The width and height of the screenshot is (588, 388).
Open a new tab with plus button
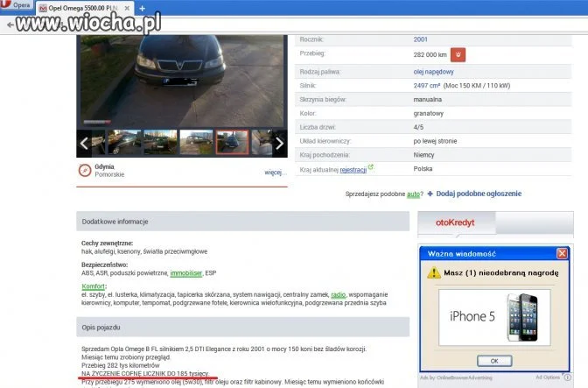point(142,8)
